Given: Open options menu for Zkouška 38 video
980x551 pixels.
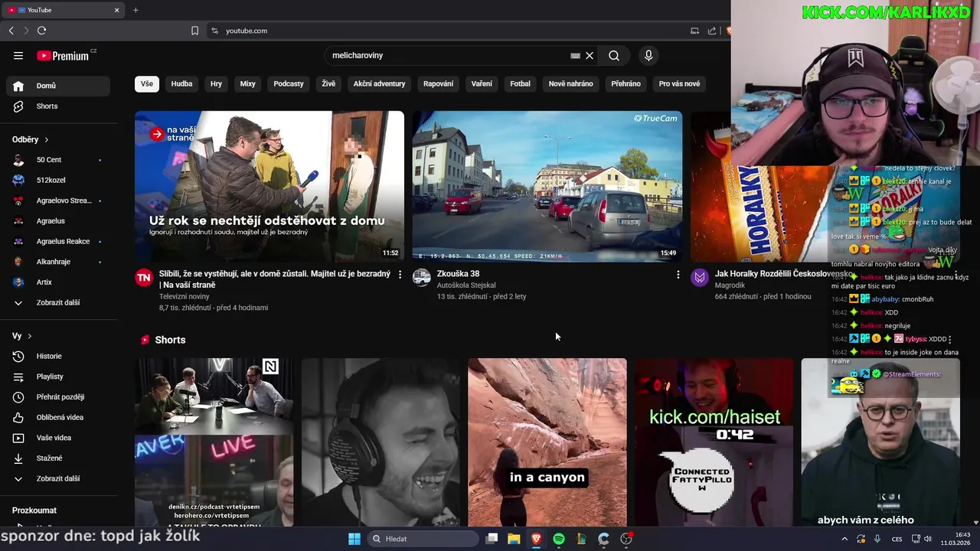Looking at the screenshot, I should tap(678, 274).
